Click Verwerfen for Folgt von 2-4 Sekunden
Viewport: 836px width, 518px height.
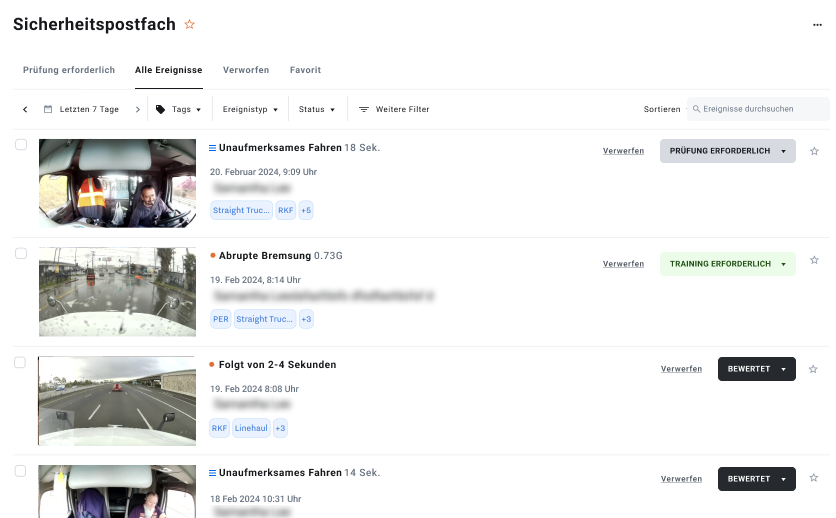(681, 369)
